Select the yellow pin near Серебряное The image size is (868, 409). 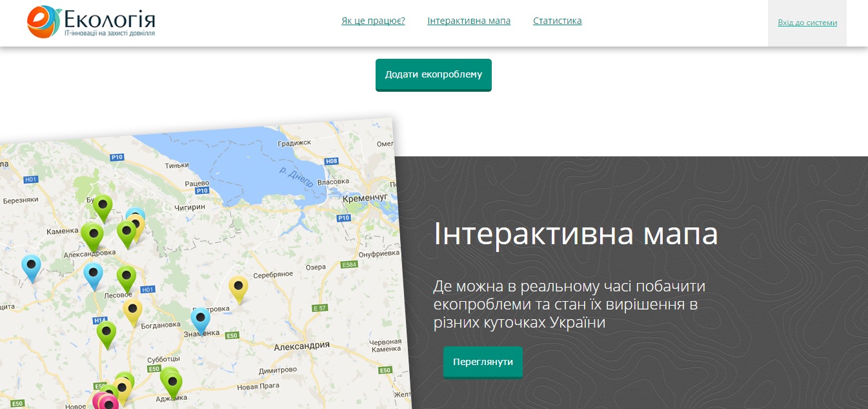(239, 289)
